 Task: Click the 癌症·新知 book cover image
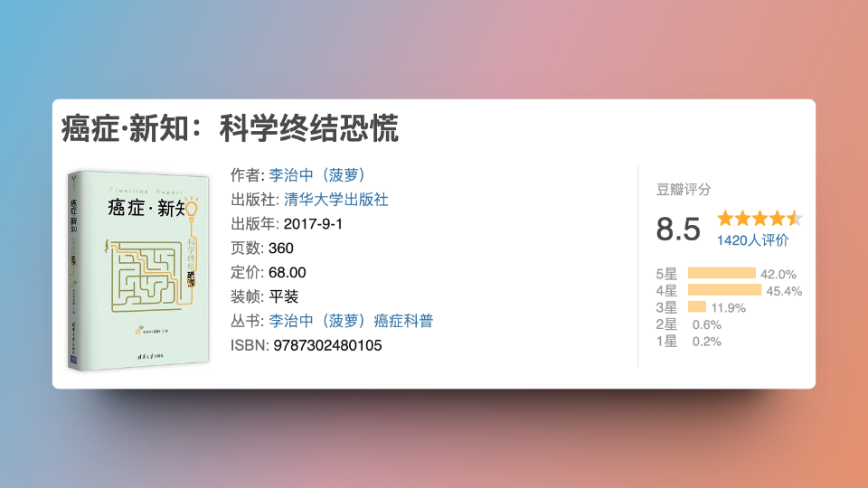[138, 268]
